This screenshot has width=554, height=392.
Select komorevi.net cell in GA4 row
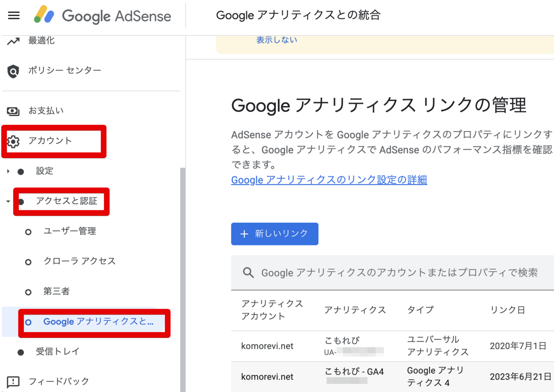coord(267,377)
